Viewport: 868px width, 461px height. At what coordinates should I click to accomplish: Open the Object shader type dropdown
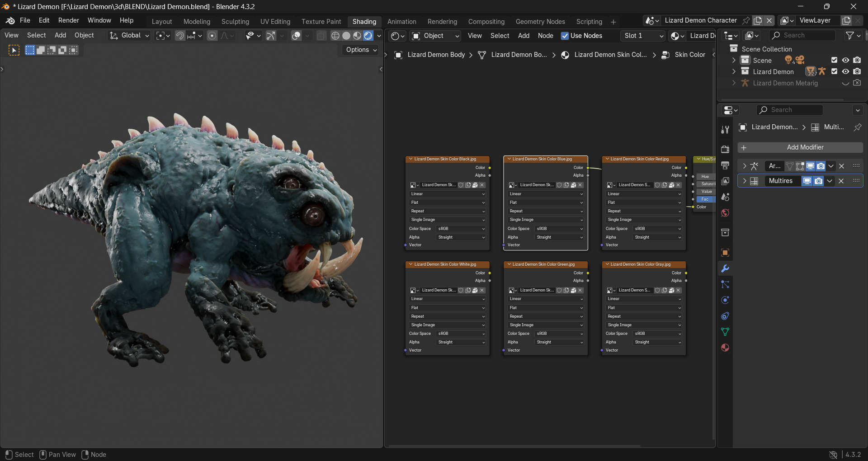point(436,36)
